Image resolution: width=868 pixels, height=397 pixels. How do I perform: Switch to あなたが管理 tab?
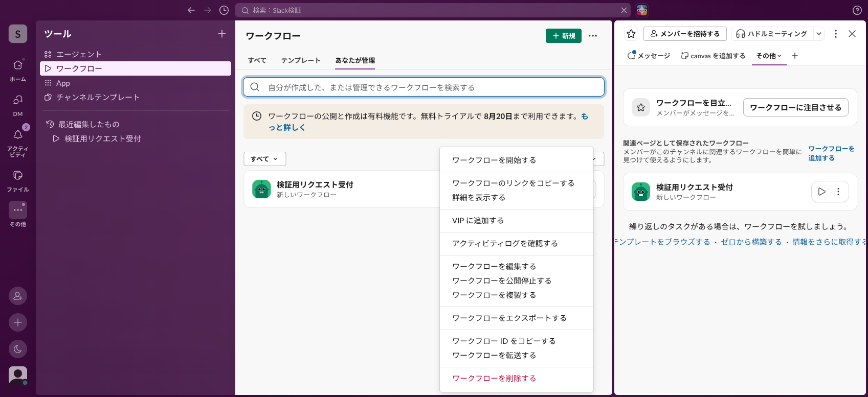[x=355, y=60]
